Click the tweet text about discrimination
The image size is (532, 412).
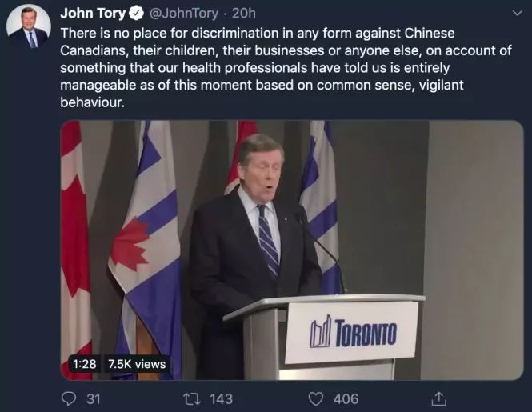[286, 67]
